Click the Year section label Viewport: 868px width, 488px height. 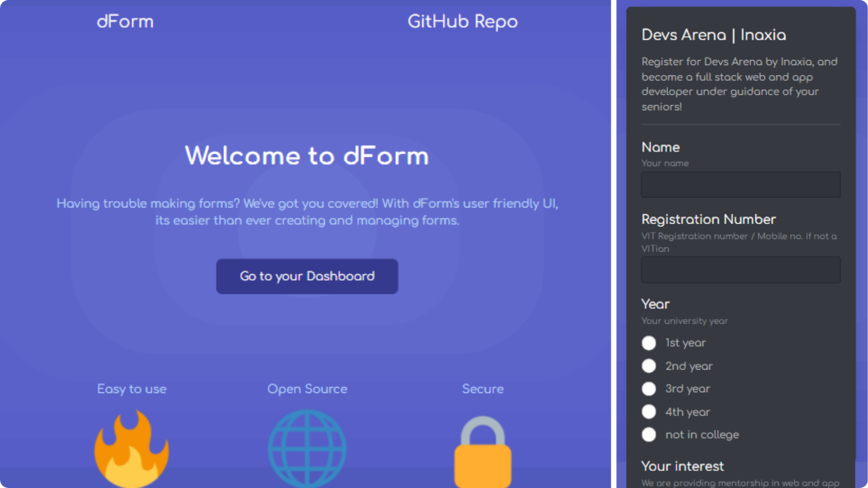[x=655, y=304]
